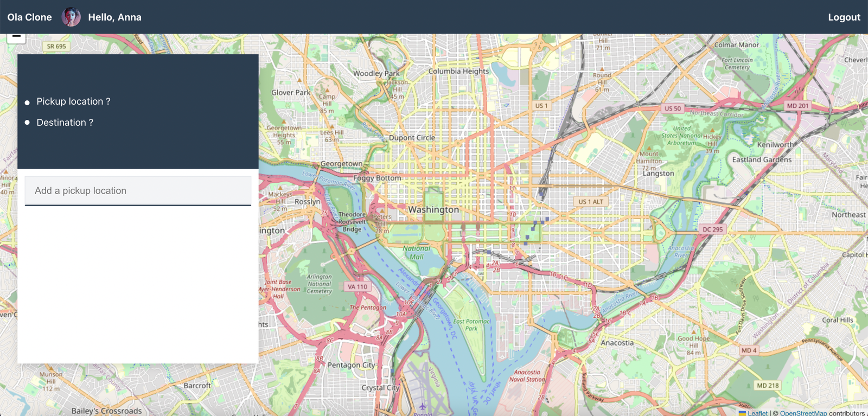The height and width of the screenshot is (416, 868).
Task: Click the DC 295 route shield
Action: (x=712, y=229)
